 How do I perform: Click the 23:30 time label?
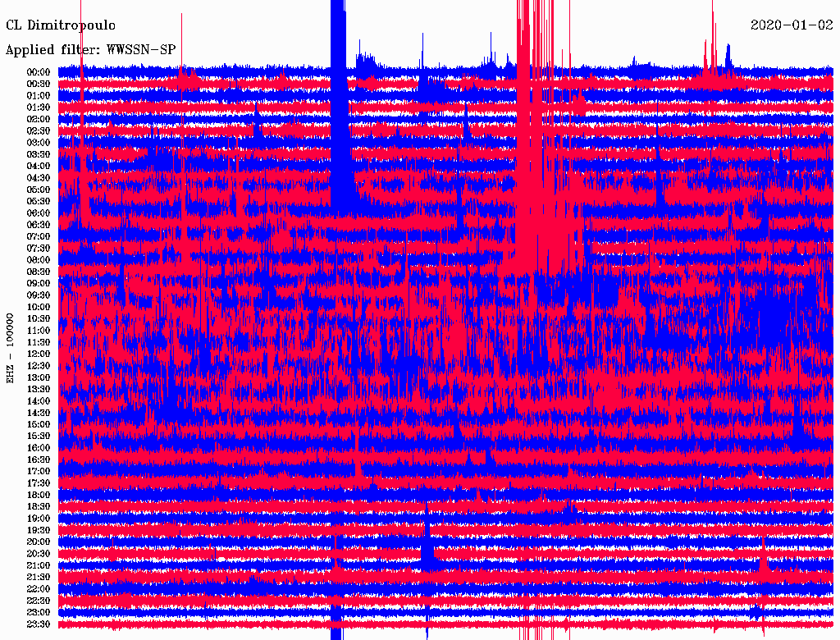[x=39, y=624]
